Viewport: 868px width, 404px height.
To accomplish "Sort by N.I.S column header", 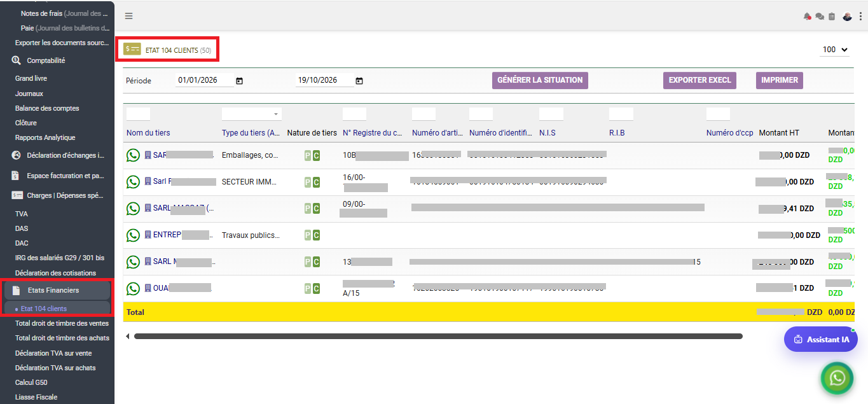I will click(548, 133).
